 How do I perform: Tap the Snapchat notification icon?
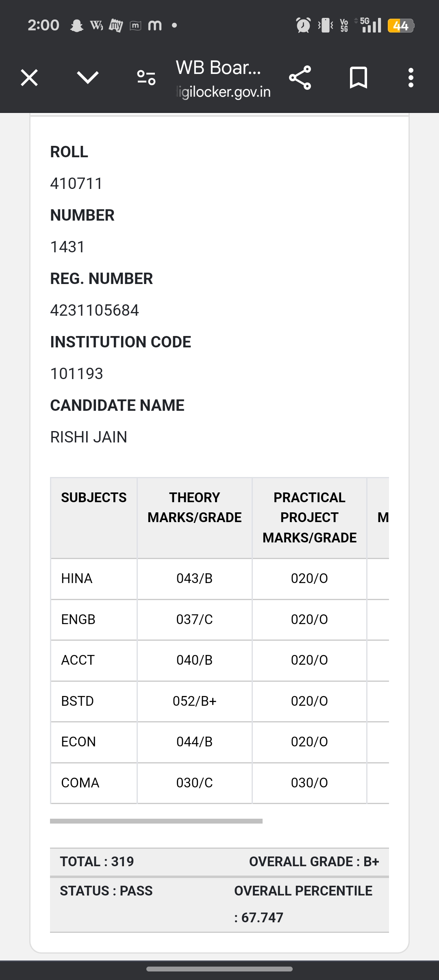tap(76, 26)
